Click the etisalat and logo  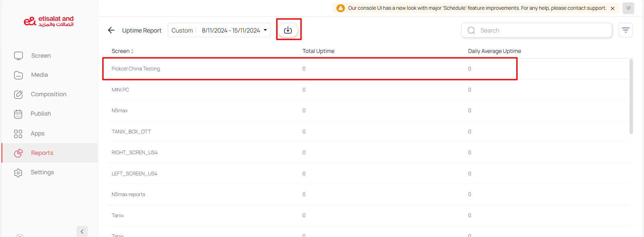(49, 21)
